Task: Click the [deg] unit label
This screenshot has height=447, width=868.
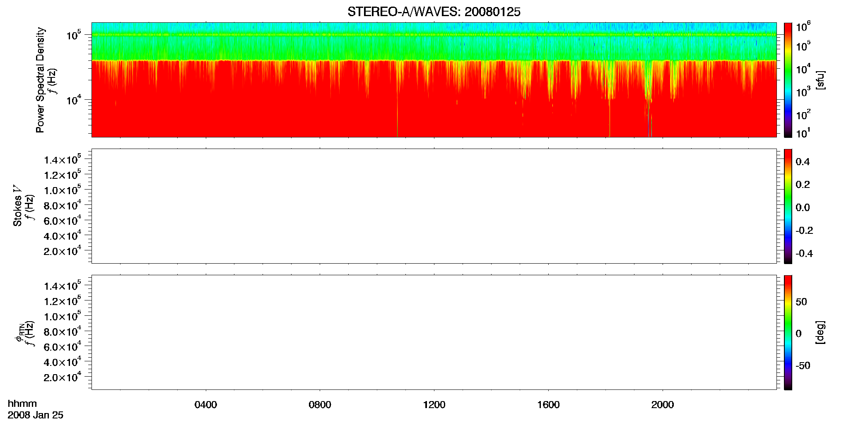Action: click(x=820, y=332)
